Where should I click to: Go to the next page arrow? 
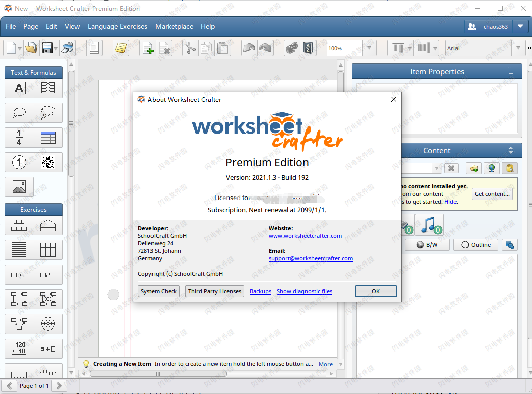(x=59, y=386)
